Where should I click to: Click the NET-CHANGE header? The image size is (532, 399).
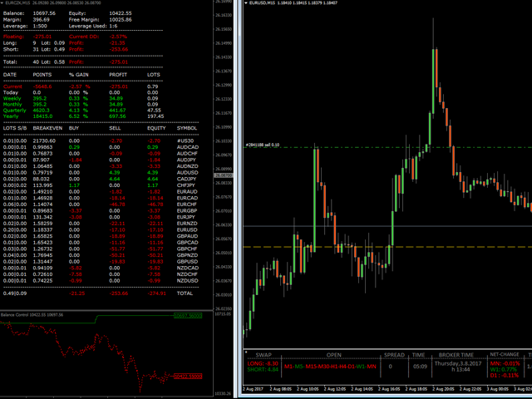tap(506, 354)
